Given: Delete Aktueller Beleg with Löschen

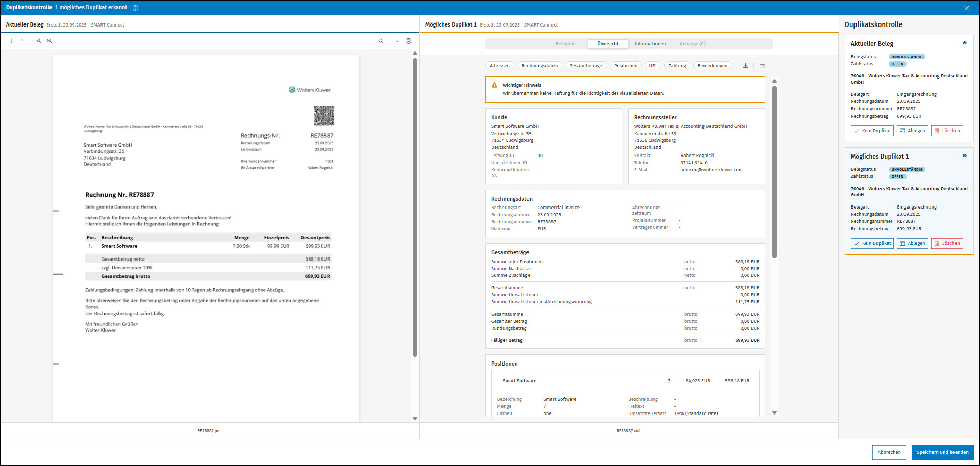Looking at the screenshot, I should (947, 131).
